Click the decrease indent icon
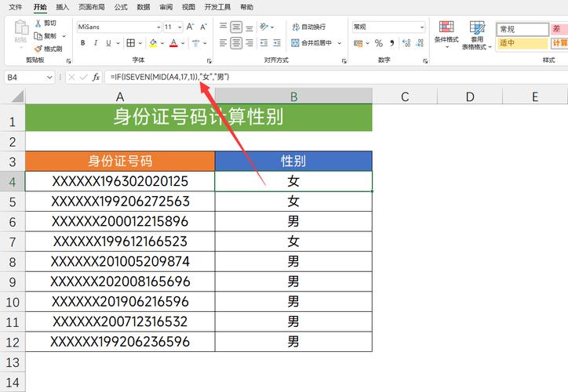 tap(264, 43)
